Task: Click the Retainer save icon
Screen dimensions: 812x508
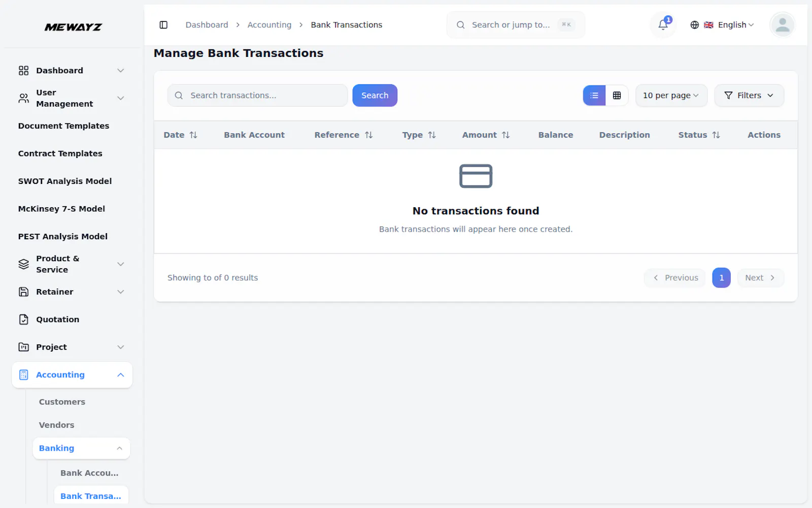Action: click(x=24, y=292)
